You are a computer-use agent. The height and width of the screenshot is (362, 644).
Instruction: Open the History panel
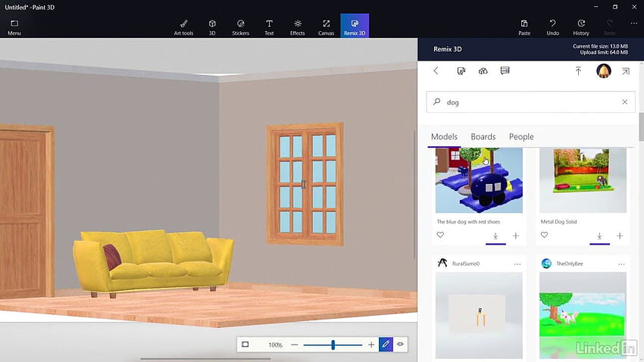(581, 27)
